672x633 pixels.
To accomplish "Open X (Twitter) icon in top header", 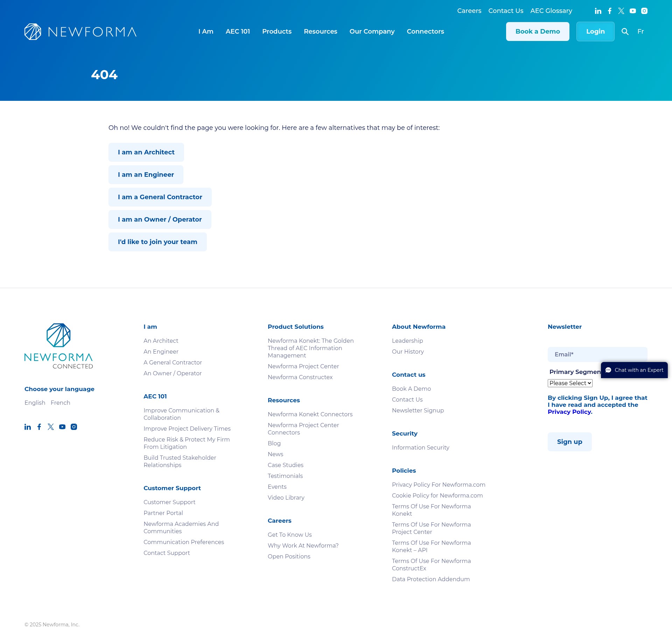I will 621,11.
